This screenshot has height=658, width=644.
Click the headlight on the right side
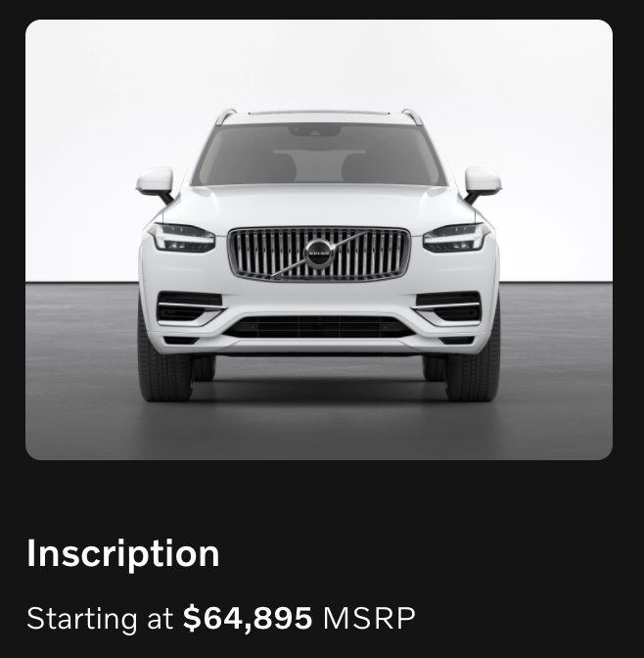pyautogui.click(x=456, y=238)
